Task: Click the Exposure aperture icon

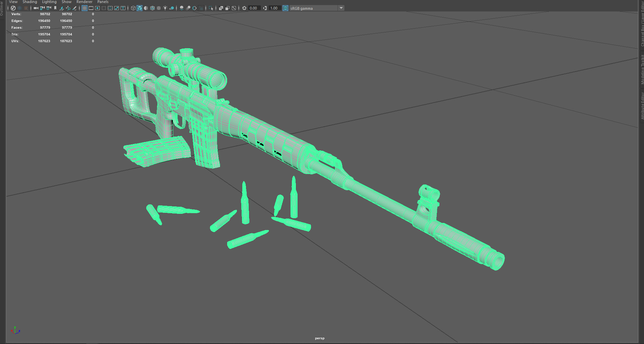Action: coord(244,8)
